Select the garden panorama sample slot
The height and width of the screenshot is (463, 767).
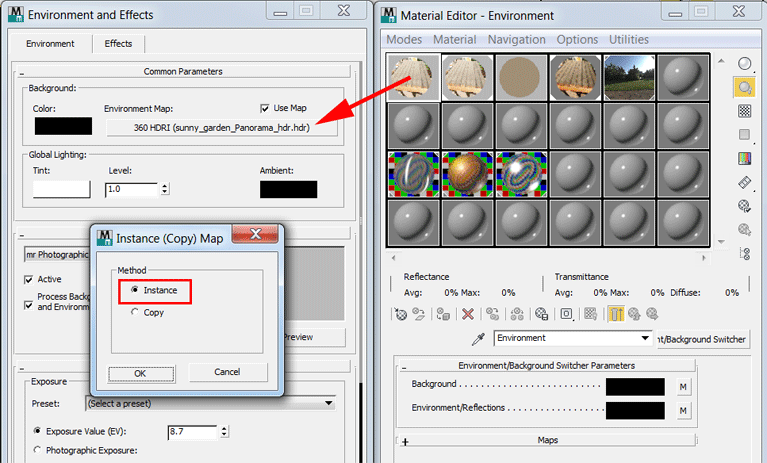pyautogui.click(x=629, y=77)
